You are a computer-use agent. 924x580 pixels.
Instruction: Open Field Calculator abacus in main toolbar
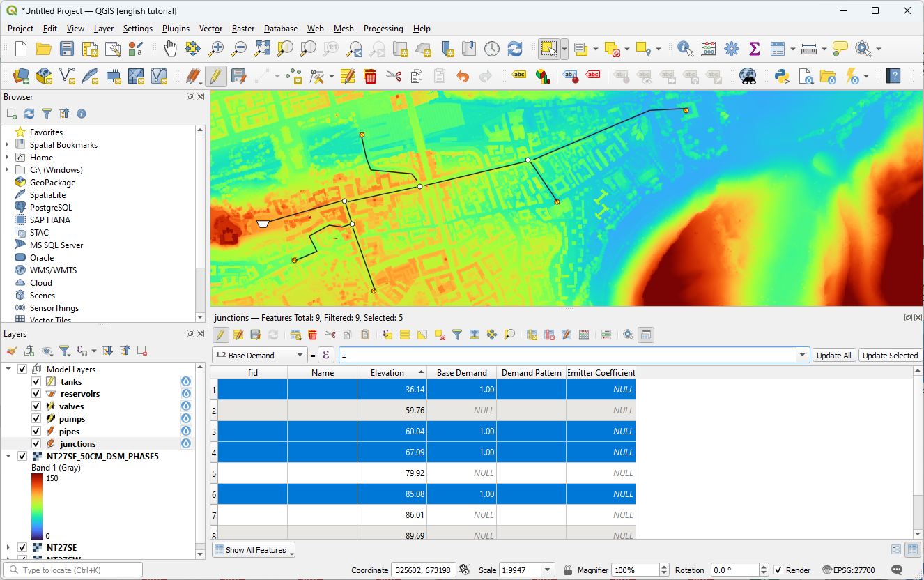pyautogui.click(x=709, y=49)
